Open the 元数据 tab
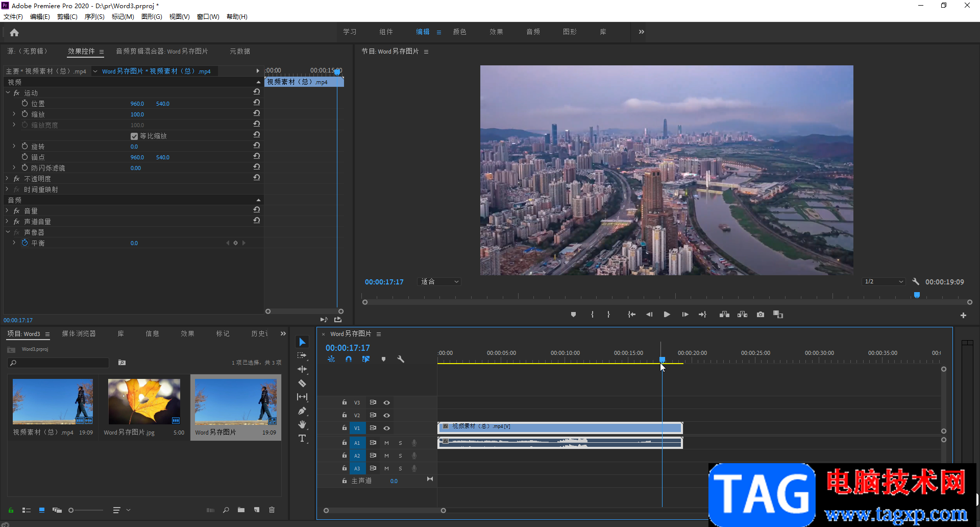 239,51
